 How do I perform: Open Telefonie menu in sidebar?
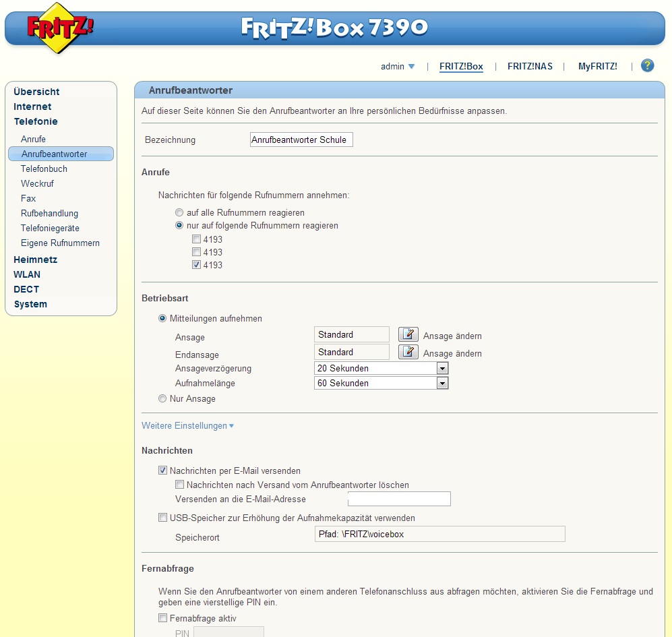pyautogui.click(x=36, y=121)
